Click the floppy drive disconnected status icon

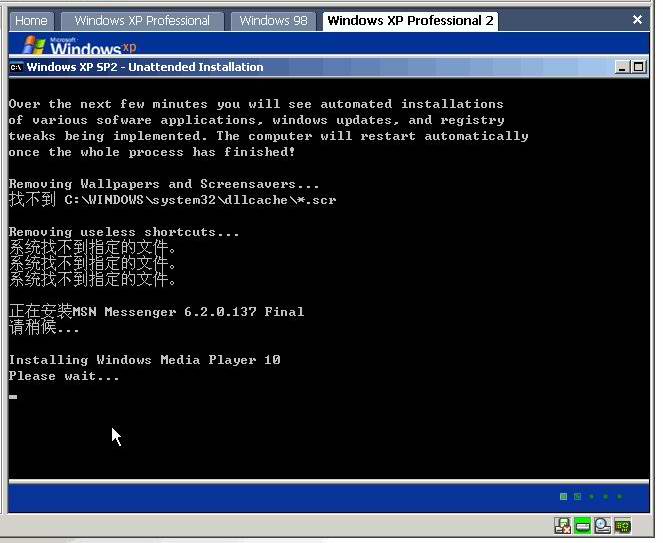point(562,526)
